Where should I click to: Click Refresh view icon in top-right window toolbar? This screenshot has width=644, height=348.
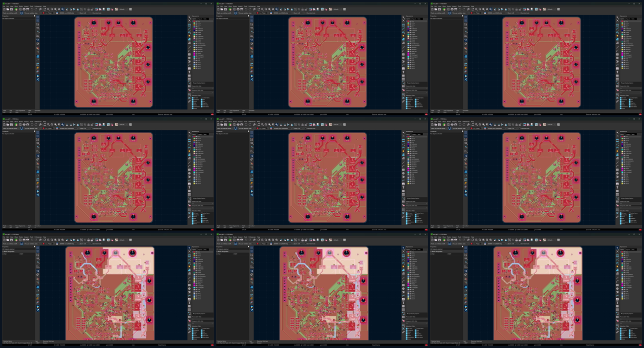[473, 9]
